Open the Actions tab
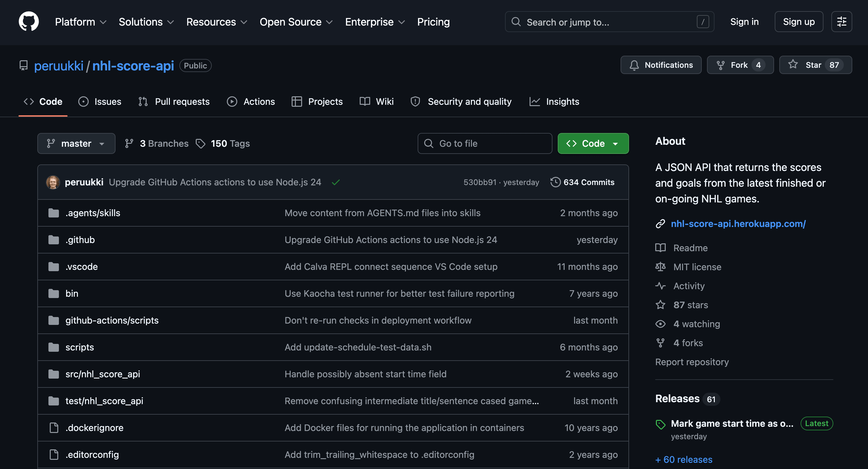Viewport: 868px width, 469px height. point(251,102)
